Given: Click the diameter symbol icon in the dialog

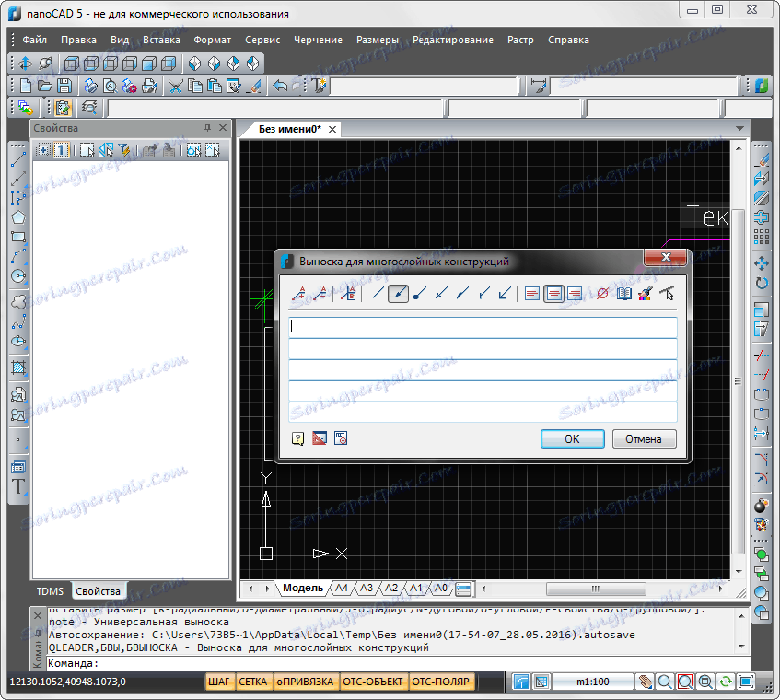Looking at the screenshot, I should click(602, 294).
